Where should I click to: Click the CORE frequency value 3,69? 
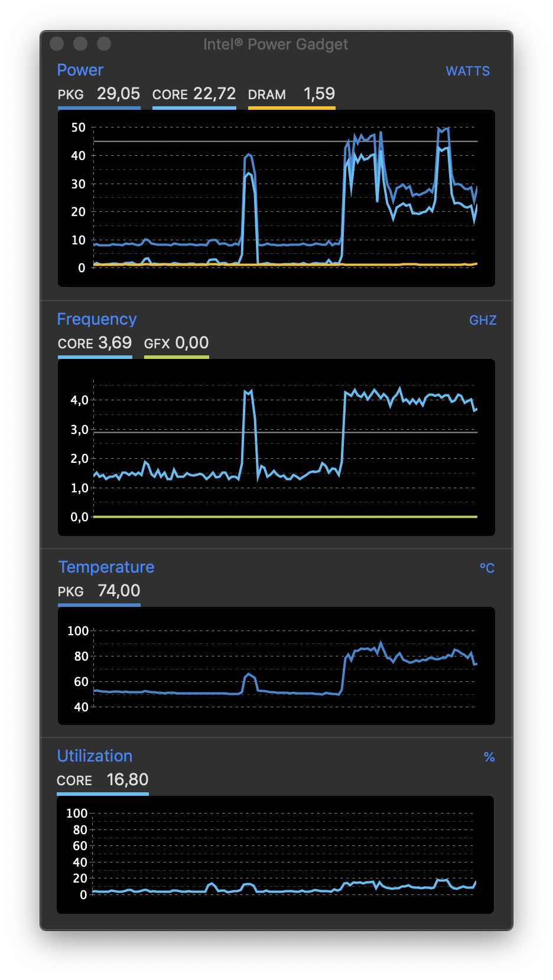[x=115, y=343]
